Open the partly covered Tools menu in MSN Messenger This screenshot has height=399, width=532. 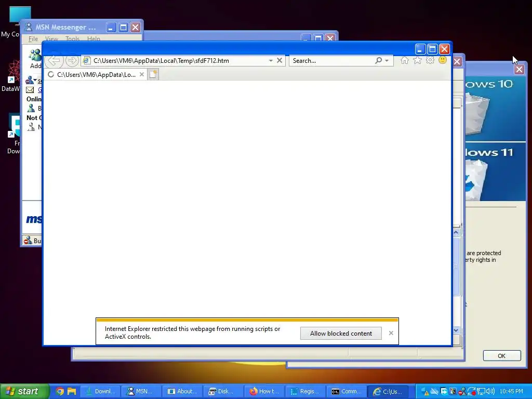pos(72,38)
